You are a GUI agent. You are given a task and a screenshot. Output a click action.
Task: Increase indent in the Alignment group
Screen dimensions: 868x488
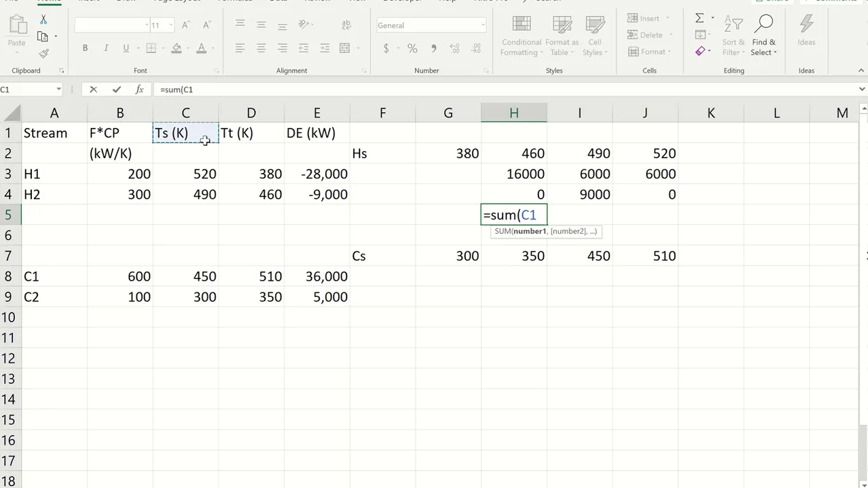click(325, 48)
